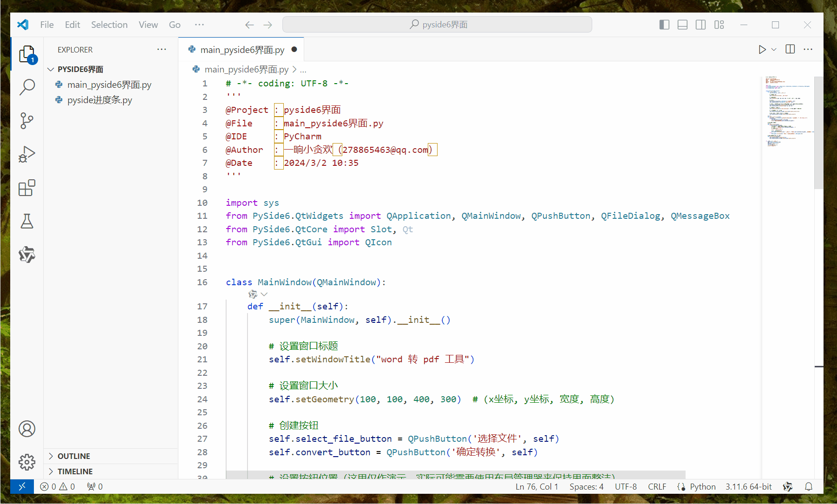Image resolution: width=837 pixels, height=504 pixels.
Task: Open the Selection menu
Action: 109,25
